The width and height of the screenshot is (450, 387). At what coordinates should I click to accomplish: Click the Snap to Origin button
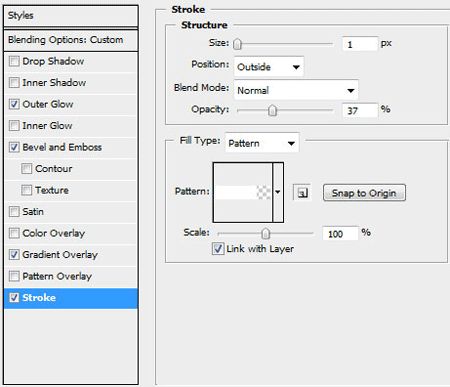pyautogui.click(x=364, y=193)
